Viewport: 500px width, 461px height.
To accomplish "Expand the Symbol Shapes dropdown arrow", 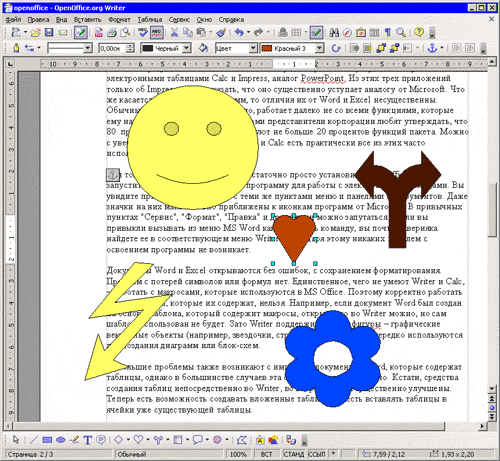I will coord(148,440).
